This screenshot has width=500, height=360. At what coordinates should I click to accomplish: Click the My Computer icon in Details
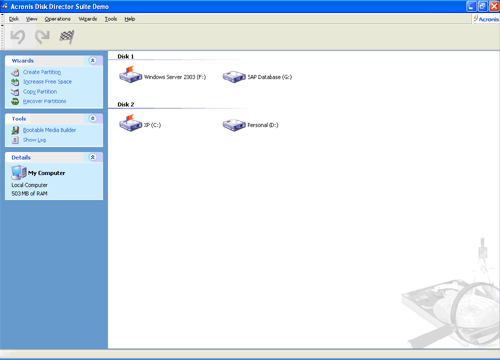point(19,172)
